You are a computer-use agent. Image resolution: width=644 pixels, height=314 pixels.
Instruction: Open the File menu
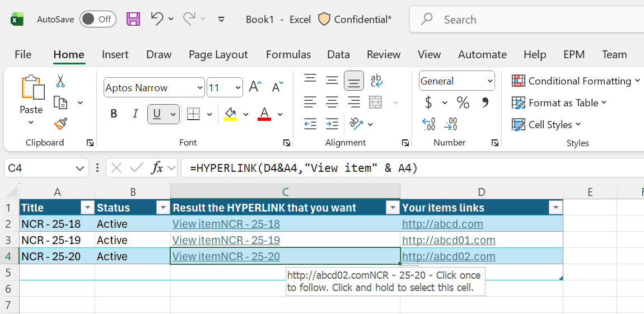click(x=23, y=55)
